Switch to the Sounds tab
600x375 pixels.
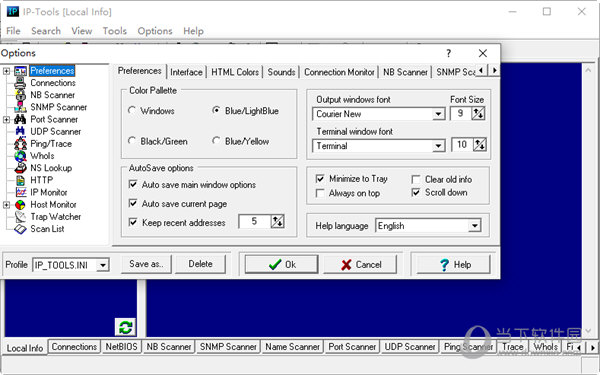(281, 72)
